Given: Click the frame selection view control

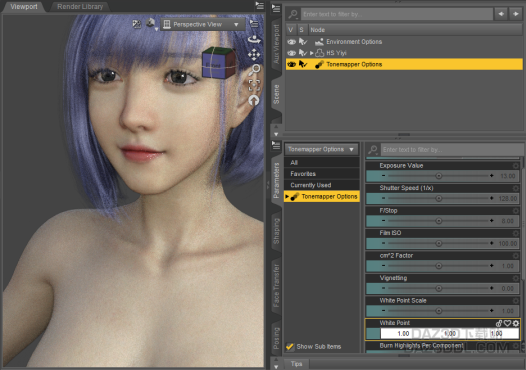Looking at the screenshot, I should (254, 85).
